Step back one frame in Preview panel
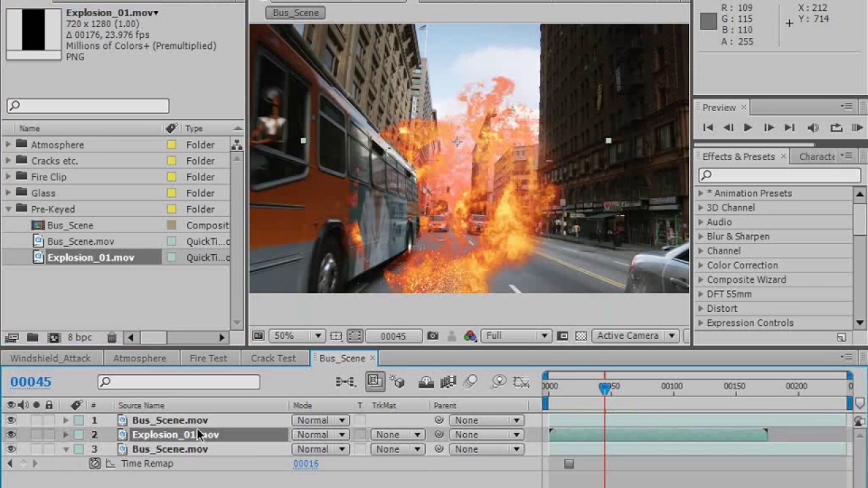Viewport: 868px width, 488px height. (728, 127)
